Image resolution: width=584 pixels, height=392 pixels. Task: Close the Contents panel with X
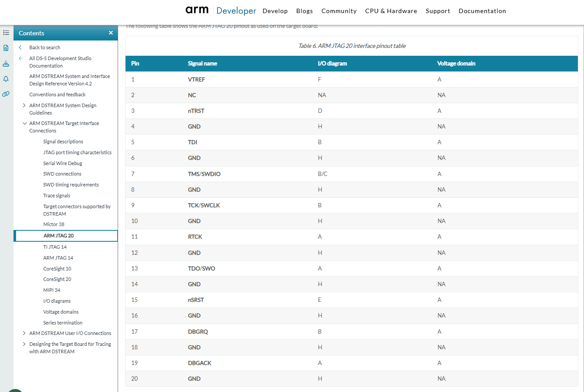tap(111, 33)
